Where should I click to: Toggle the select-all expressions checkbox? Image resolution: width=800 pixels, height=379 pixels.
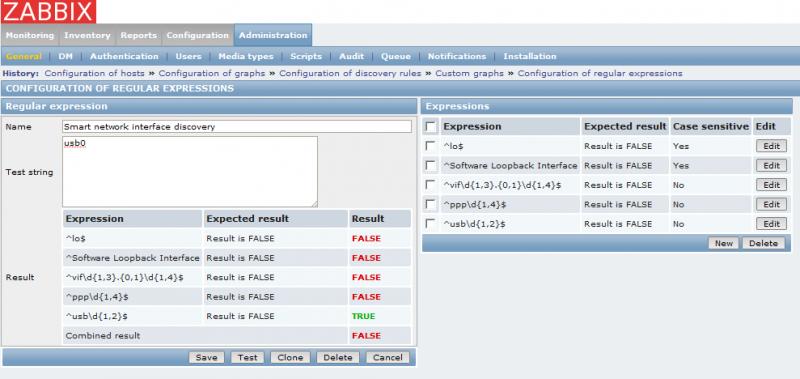click(431, 127)
